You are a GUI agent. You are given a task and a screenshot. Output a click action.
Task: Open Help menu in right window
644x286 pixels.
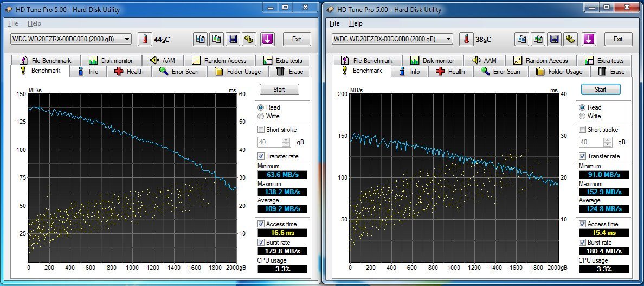(x=356, y=23)
